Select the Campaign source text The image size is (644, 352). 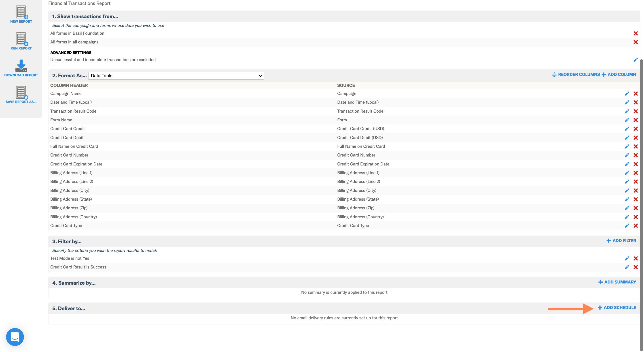[347, 93]
